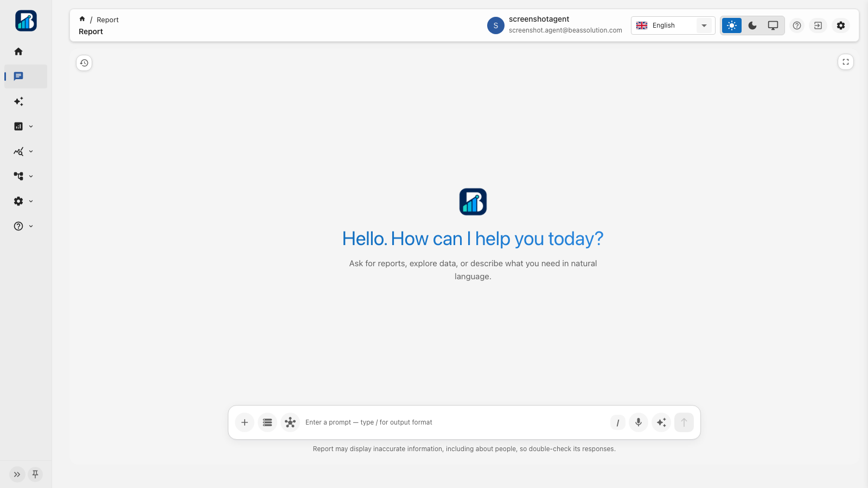Expand the sidebar with double-arrow button
Screen dimensions: 868x488
coord(17,474)
